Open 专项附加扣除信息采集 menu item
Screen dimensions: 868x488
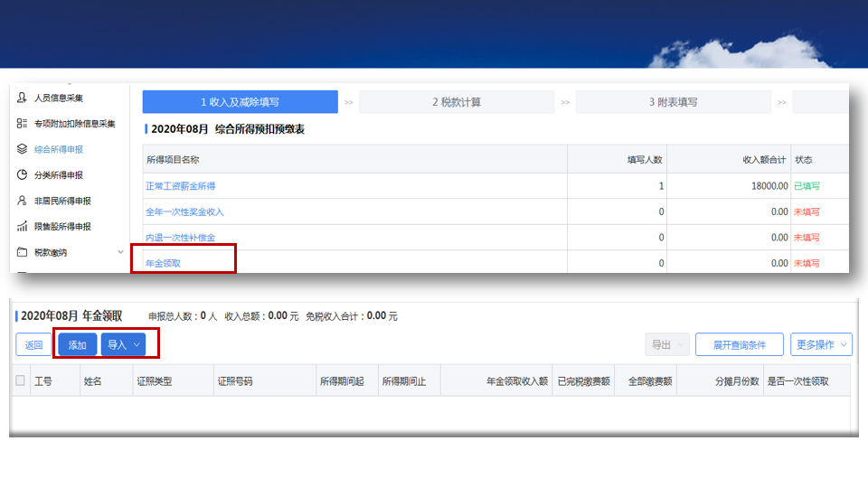[x=75, y=124]
